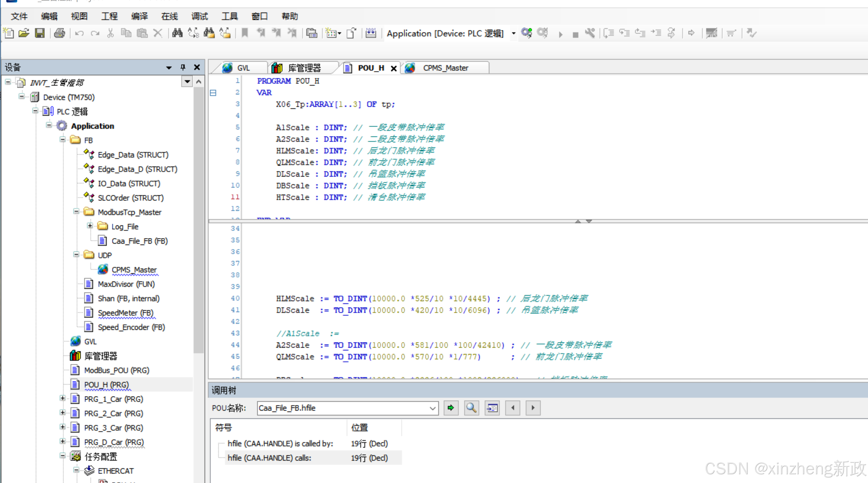The width and height of the screenshot is (868, 483).
Task: Collapse the VAR block fold marker
Action: [213, 93]
